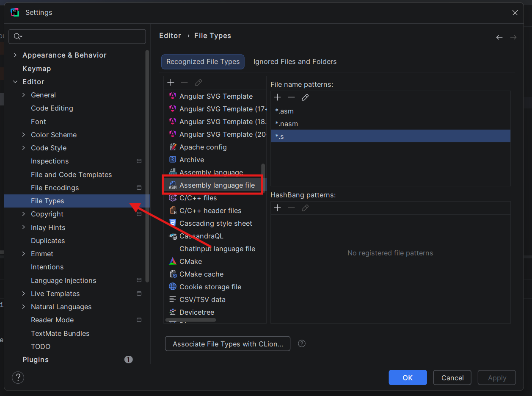The height and width of the screenshot is (396, 532).
Task: Select the *.nasm pattern
Action: point(390,124)
